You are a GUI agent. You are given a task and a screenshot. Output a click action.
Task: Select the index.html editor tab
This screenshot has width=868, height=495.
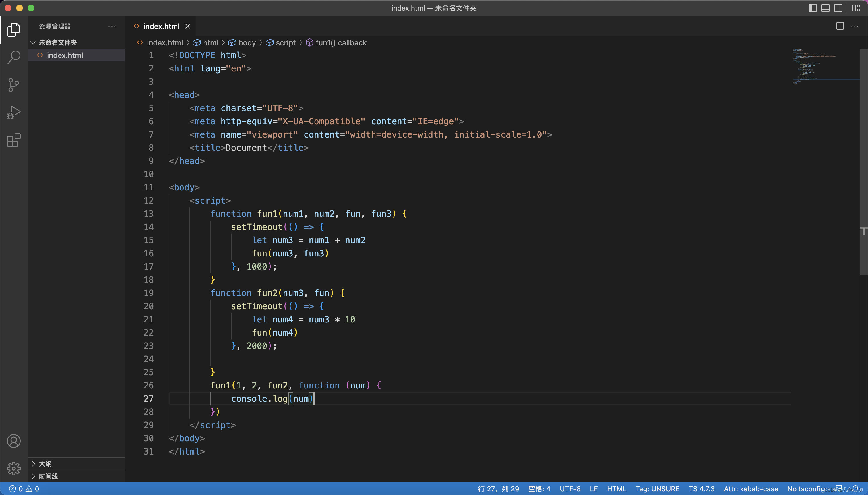[161, 26]
